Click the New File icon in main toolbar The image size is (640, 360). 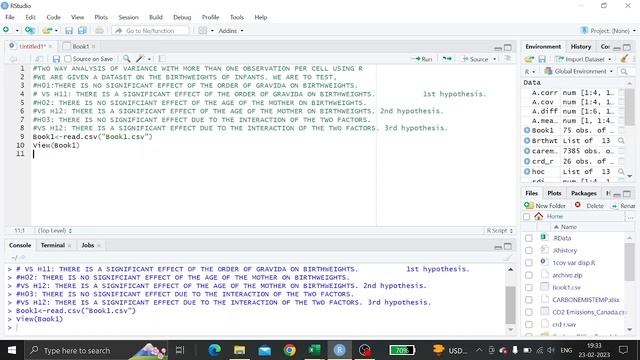7,30
